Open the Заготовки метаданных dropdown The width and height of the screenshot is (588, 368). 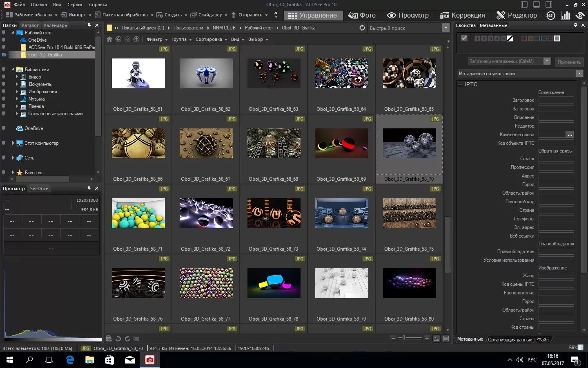547,61
